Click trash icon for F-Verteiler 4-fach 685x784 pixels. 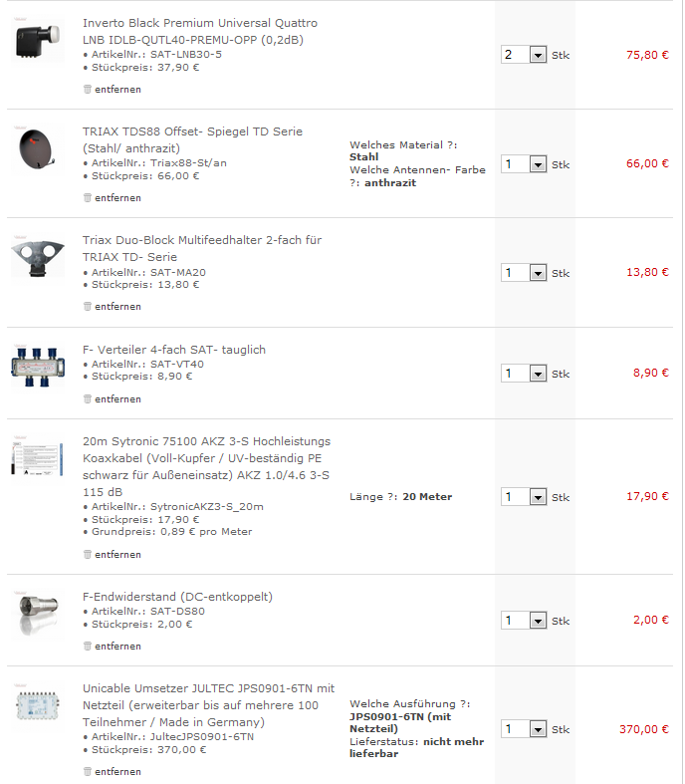(x=88, y=399)
